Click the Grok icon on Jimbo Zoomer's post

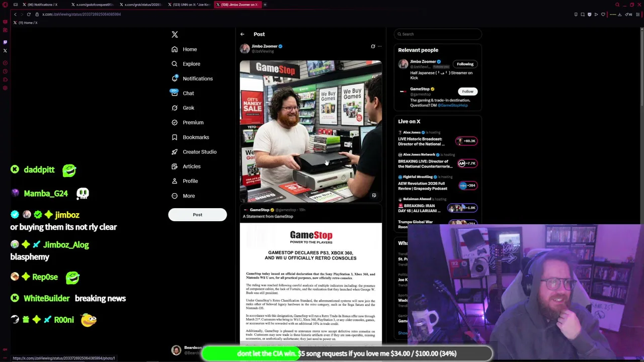pyautogui.click(x=373, y=46)
